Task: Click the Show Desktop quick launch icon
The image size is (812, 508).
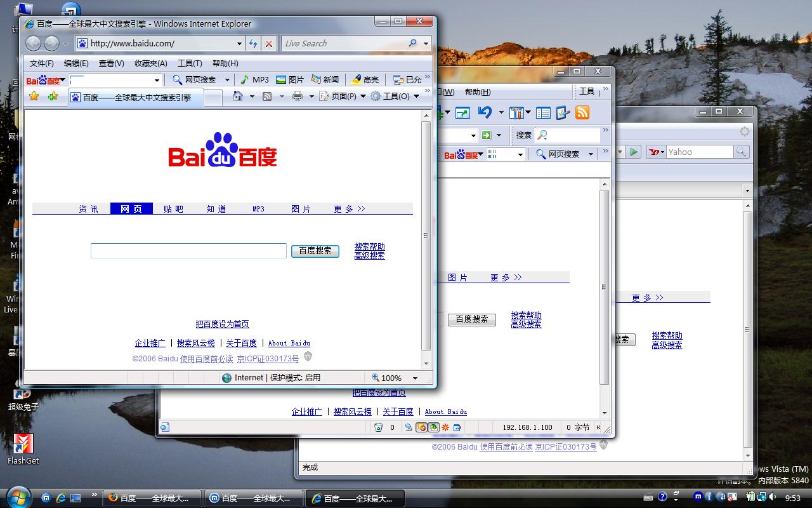Action: [x=75, y=498]
